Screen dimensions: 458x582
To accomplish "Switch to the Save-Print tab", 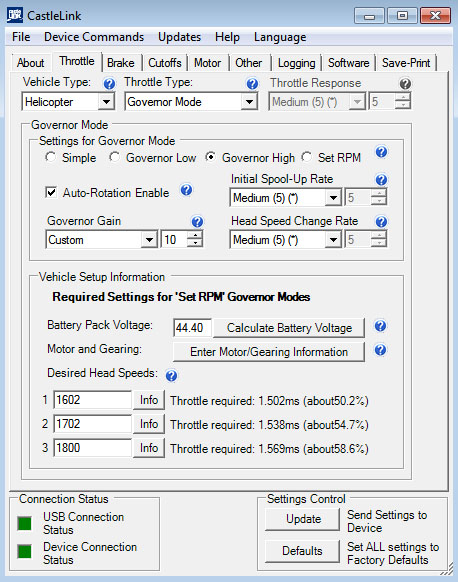I will [406, 63].
